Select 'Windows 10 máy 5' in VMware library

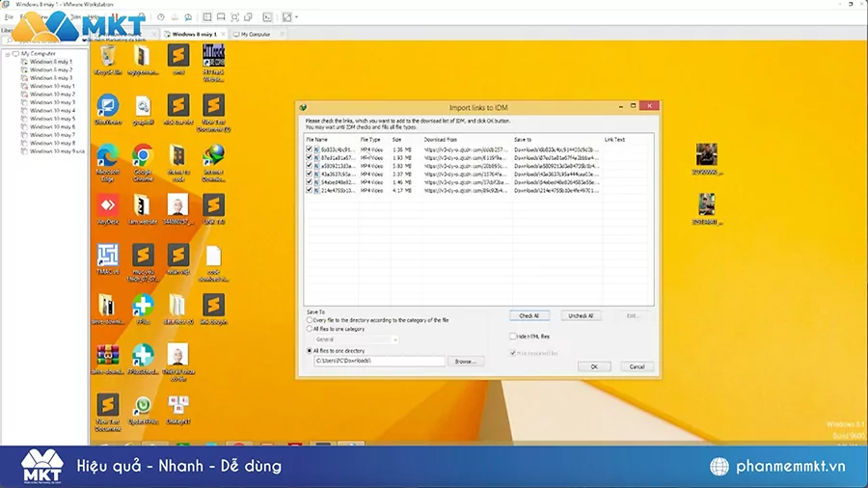click(x=53, y=119)
